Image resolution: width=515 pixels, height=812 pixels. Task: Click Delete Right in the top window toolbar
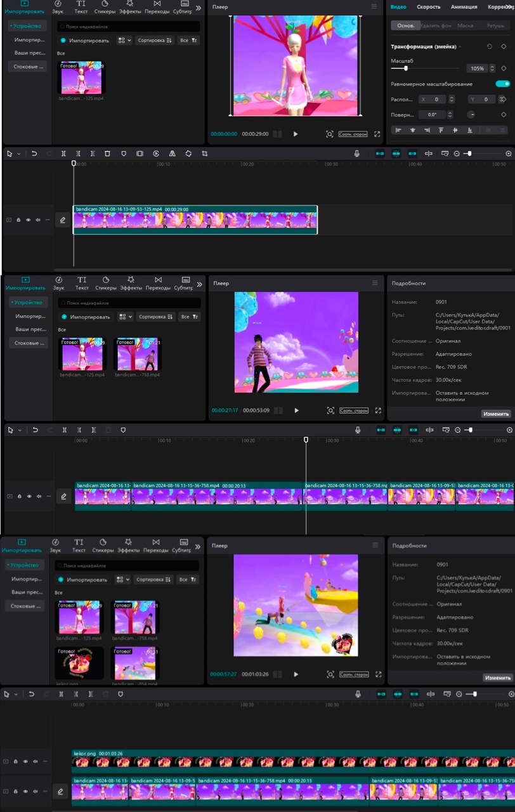pyautogui.click(x=93, y=154)
